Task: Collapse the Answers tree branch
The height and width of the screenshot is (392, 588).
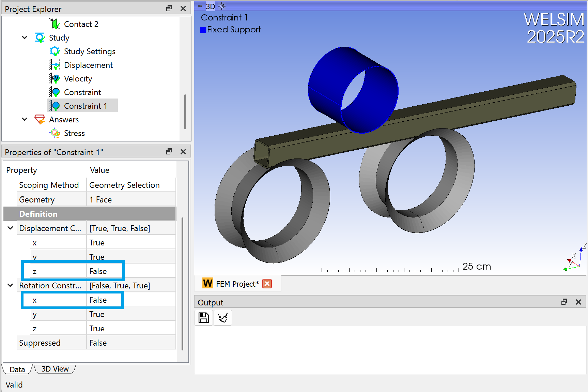Action: coord(24,119)
